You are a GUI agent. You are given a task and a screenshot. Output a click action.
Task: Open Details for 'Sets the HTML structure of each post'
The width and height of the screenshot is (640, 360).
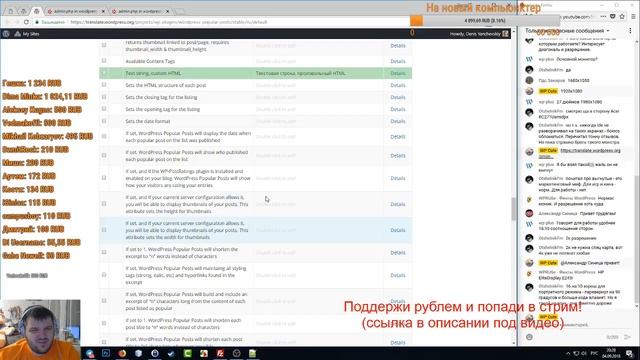[398, 85]
